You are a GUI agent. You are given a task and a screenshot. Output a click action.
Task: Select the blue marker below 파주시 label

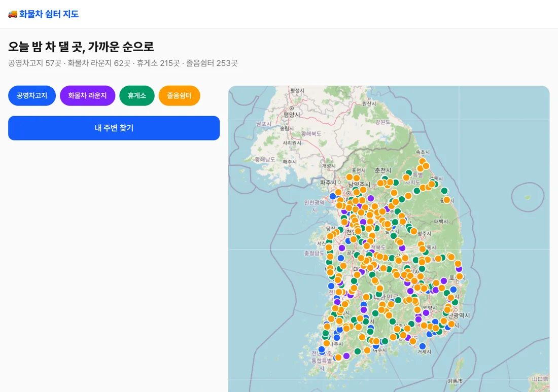[x=333, y=196]
